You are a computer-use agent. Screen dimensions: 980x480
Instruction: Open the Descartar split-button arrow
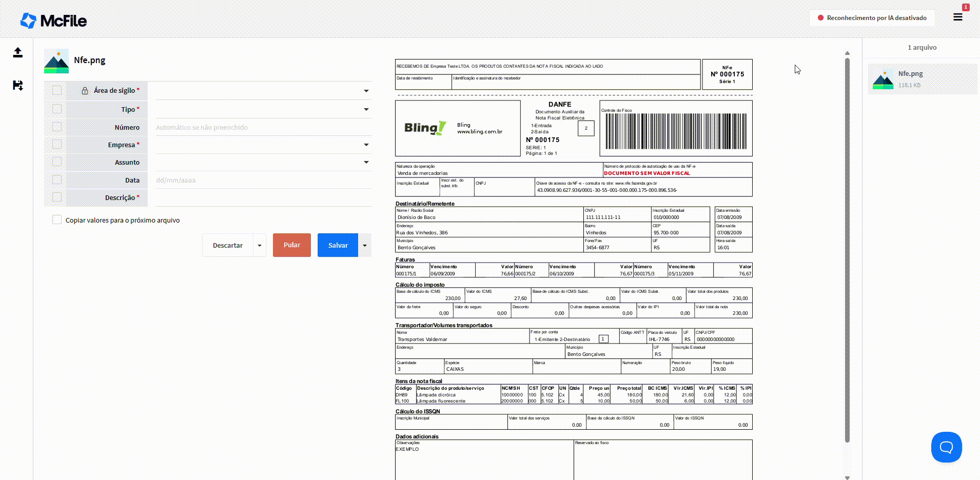click(260, 245)
